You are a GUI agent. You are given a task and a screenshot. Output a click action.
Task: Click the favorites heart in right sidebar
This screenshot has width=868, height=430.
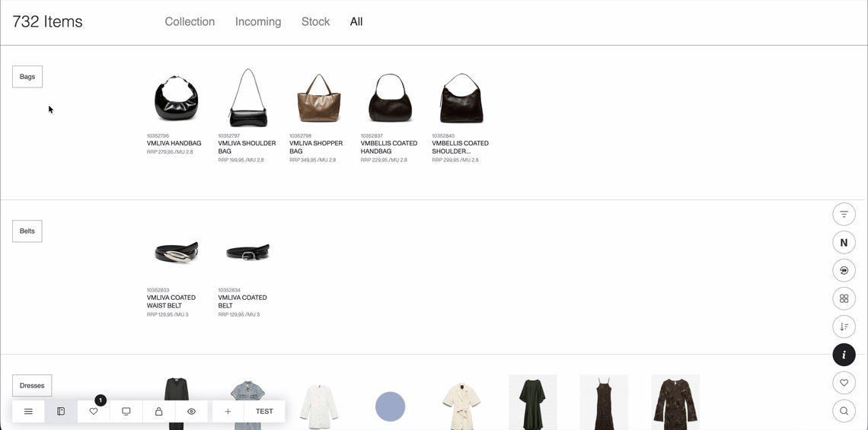844,383
